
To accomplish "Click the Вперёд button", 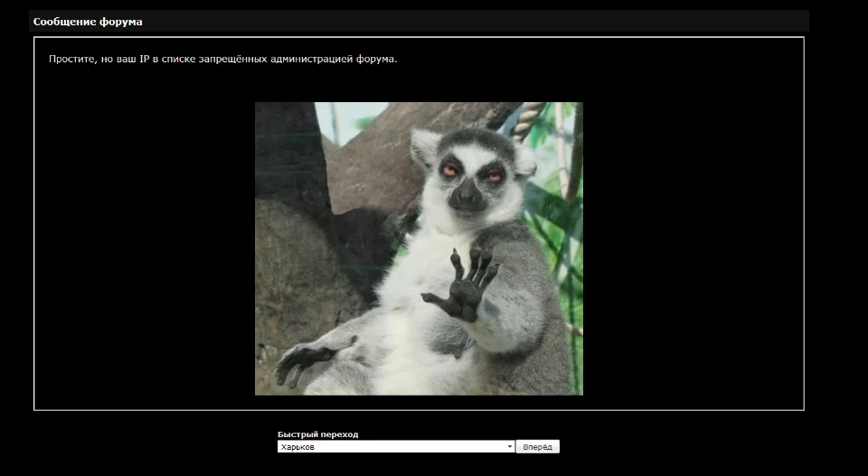I will (x=537, y=447).
